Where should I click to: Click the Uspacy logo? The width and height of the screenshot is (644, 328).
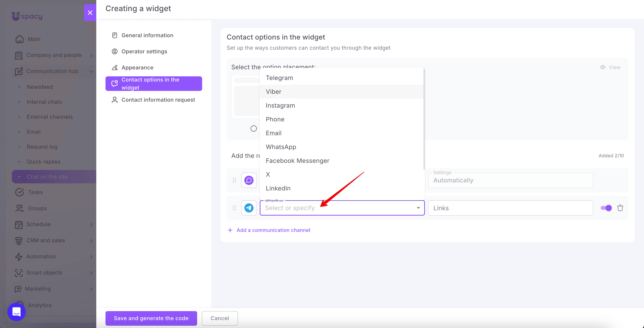(27, 16)
